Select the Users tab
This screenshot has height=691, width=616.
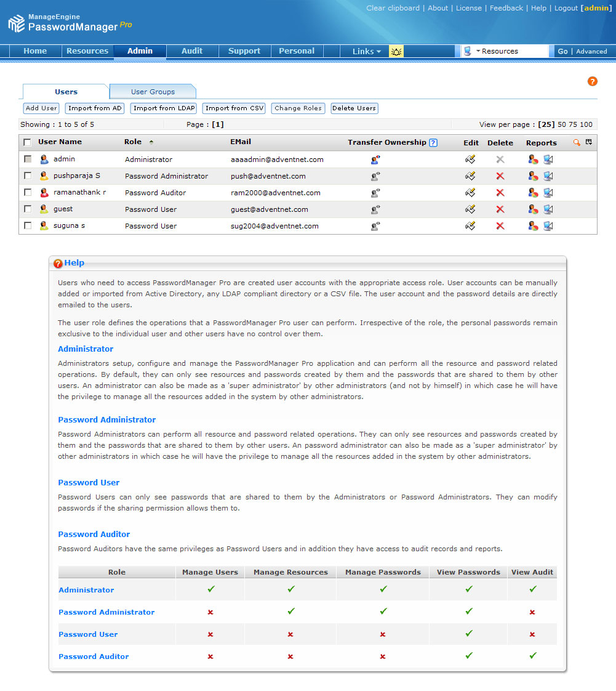[x=66, y=92]
